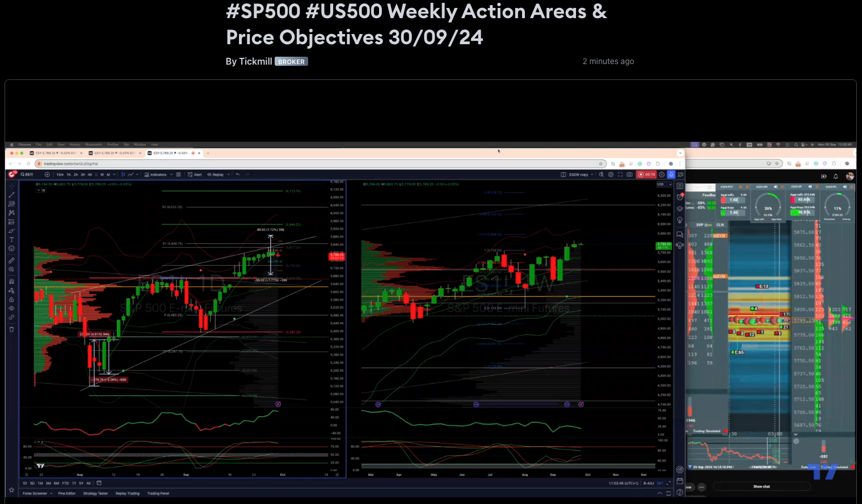
Task: Open the Strategy Tester tab
Action: pos(95,493)
